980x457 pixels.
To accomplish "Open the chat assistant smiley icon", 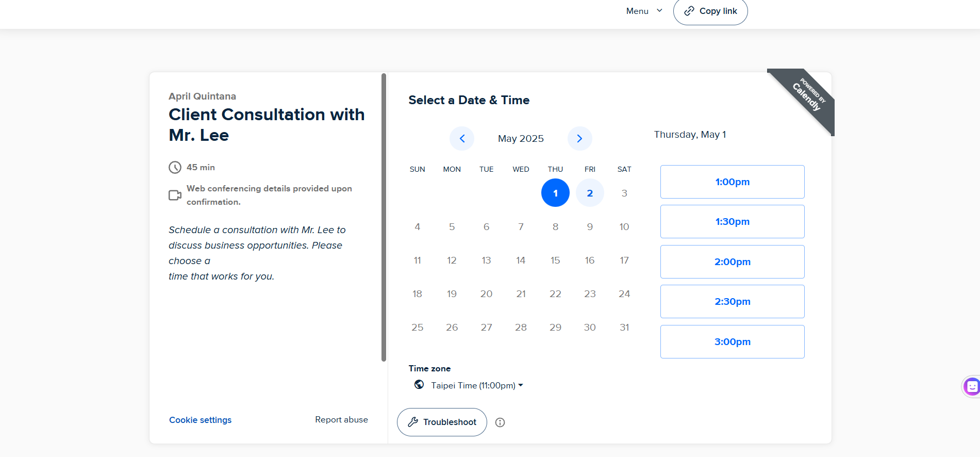I will [x=972, y=386].
